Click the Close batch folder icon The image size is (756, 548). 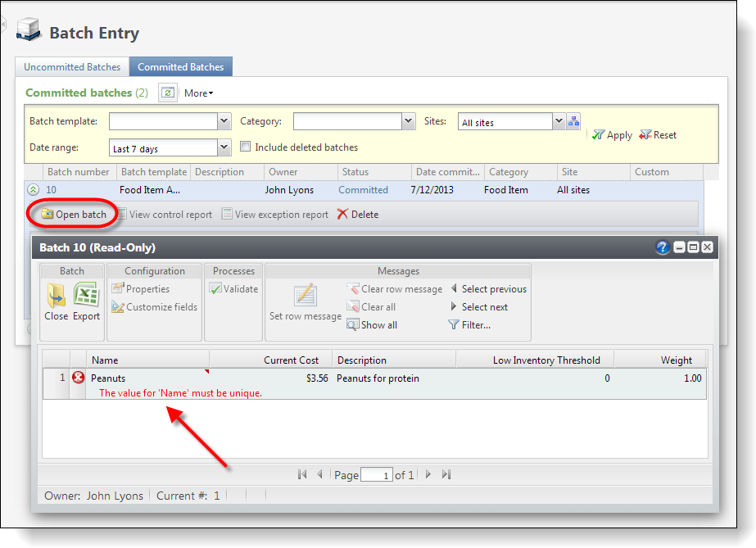pos(56,297)
